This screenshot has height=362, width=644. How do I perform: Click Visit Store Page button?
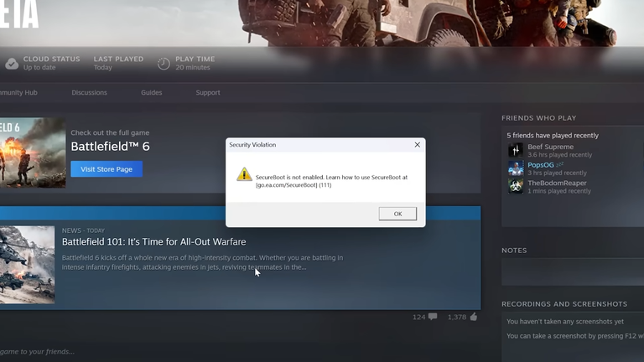pos(106,169)
